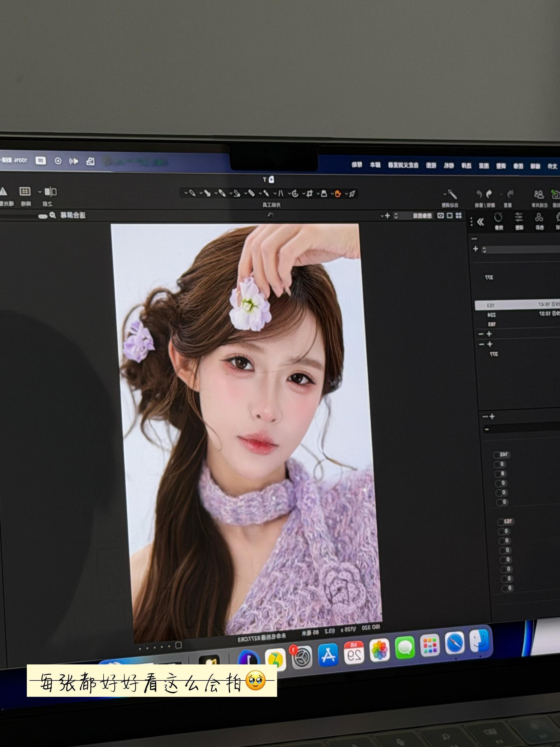Click the zoom magnifier beside 适合屏幕
The image size is (560, 747).
pos(53,215)
